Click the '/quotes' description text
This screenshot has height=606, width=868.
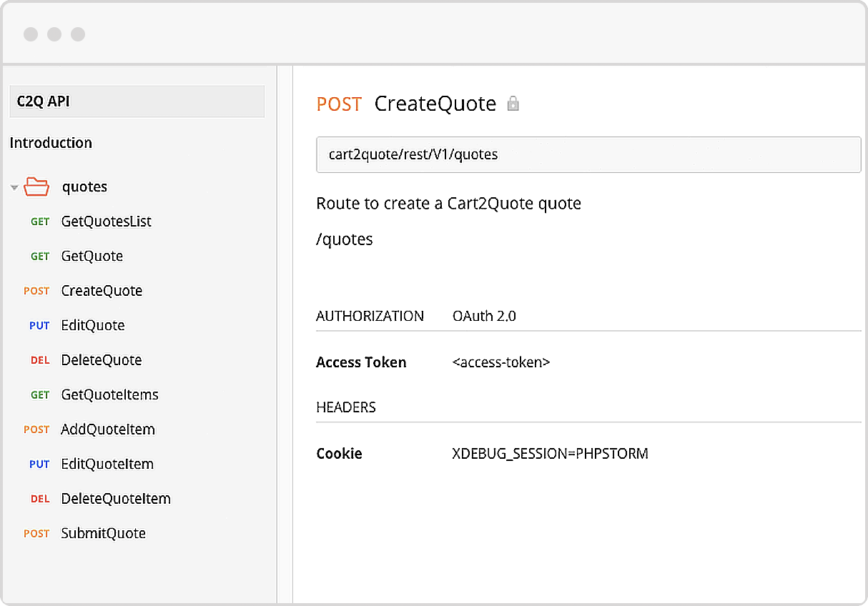[x=345, y=239]
